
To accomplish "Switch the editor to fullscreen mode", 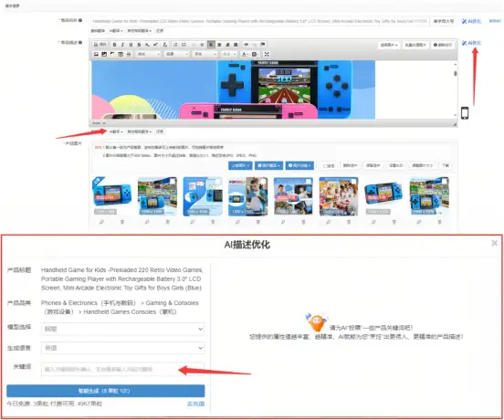I will pos(267,54).
